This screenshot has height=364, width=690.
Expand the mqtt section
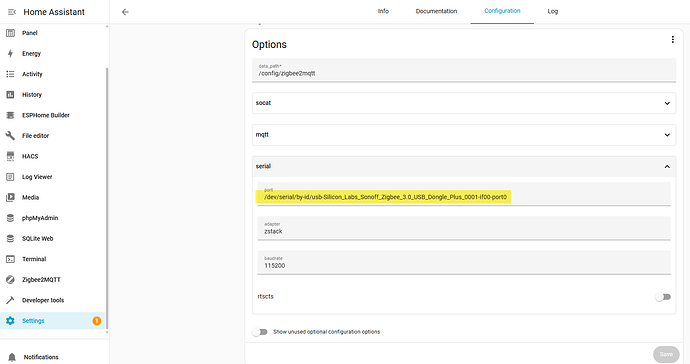pyautogui.click(x=464, y=135)
